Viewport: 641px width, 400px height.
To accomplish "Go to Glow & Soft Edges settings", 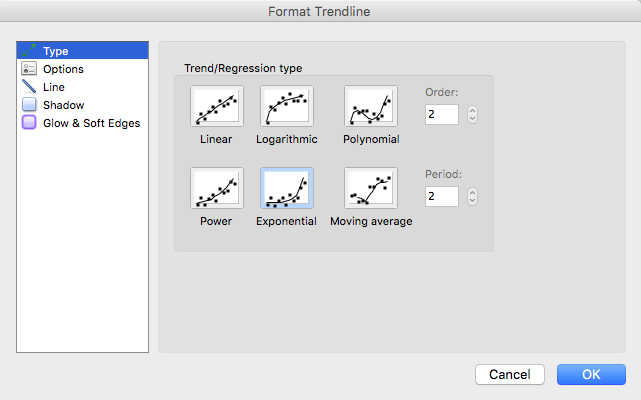I will (91, 123).
